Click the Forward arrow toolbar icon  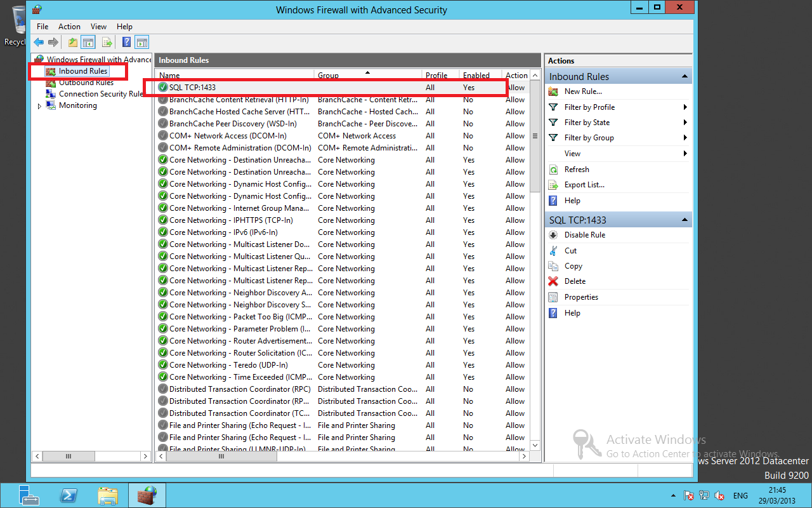point(53,42)
